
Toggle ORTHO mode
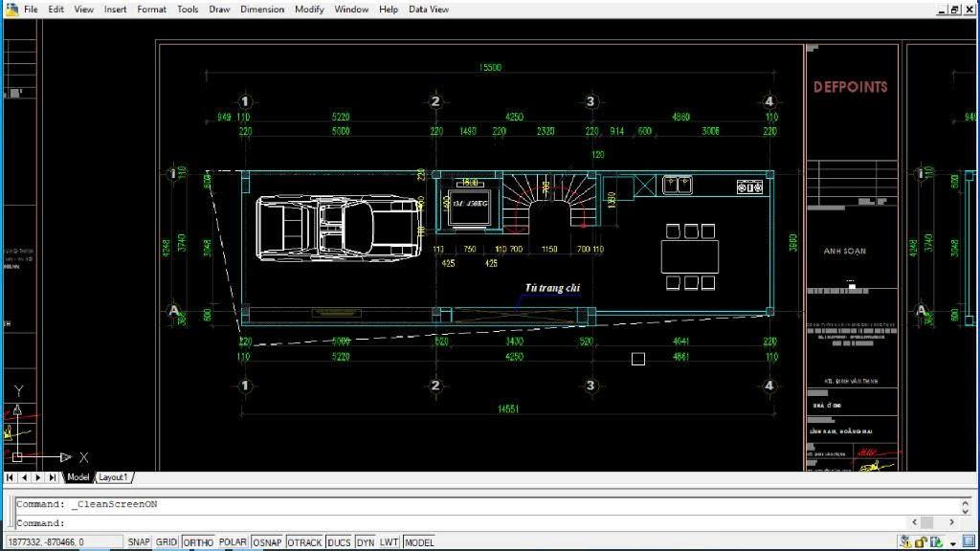pos(199,541)
